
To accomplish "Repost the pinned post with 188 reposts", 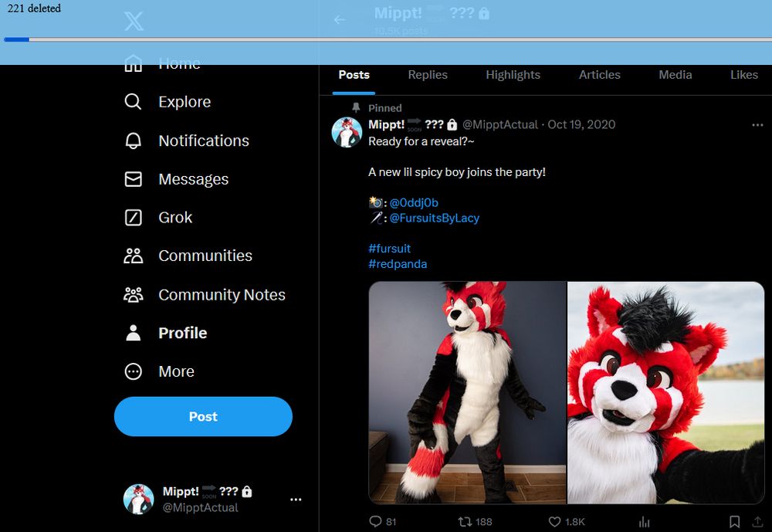I will point(465,521).
